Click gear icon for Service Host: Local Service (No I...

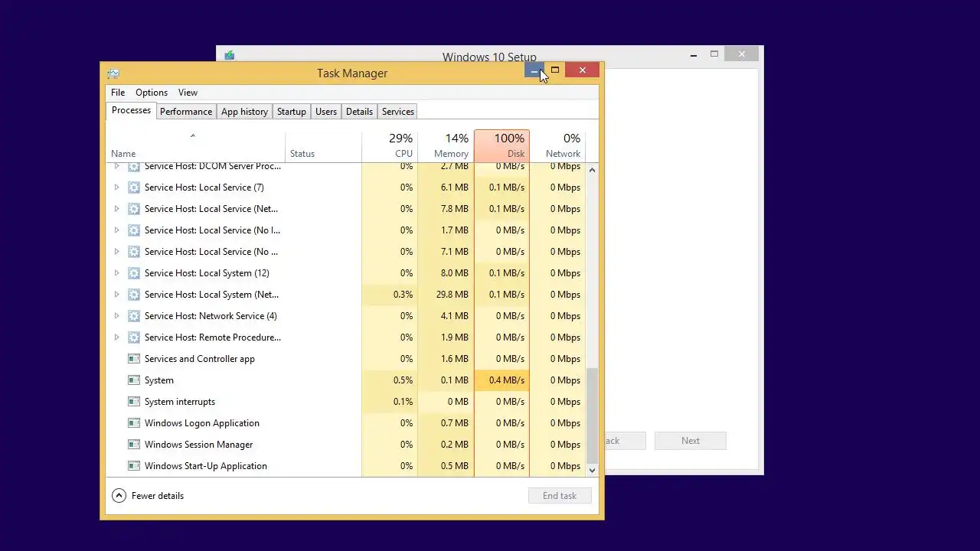coord(134,230)
